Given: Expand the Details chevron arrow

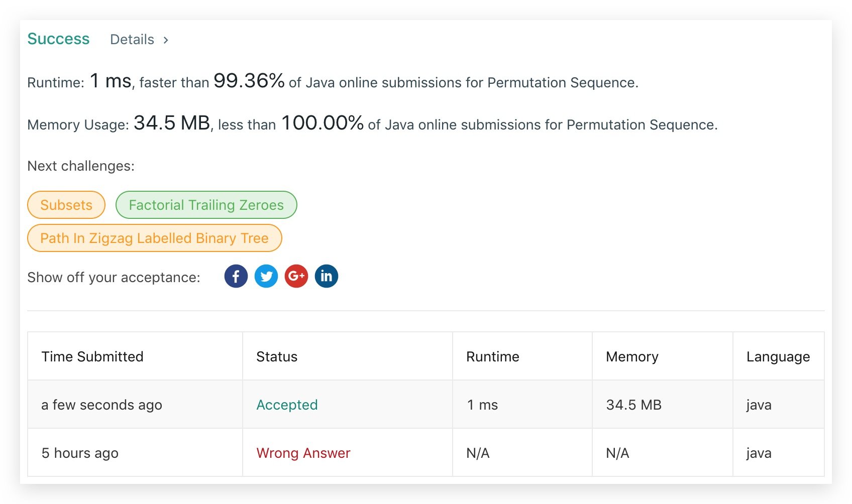Looking at the screenshot, I should [166, 40].
